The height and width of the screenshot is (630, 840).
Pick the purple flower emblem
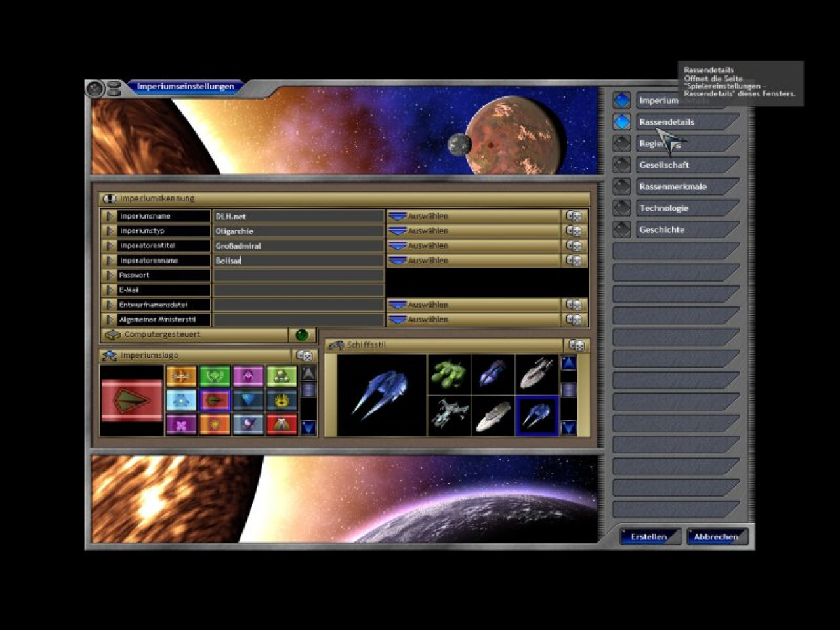(181, 424)
